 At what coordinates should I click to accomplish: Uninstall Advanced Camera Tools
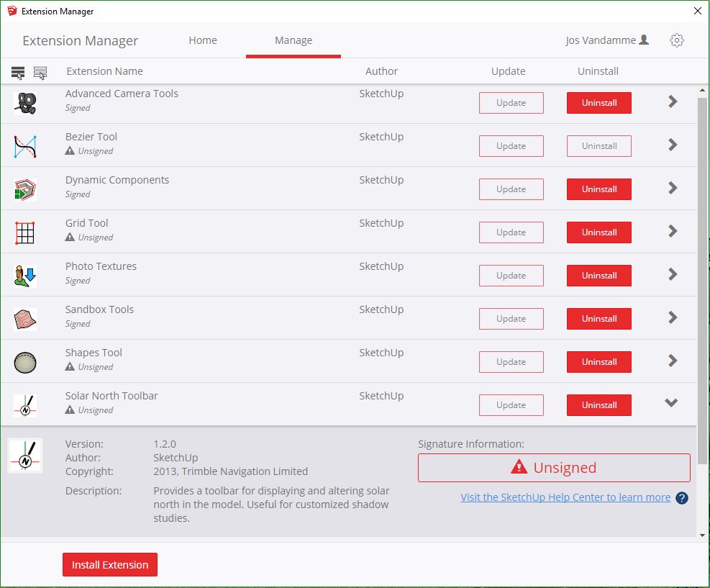599,103
